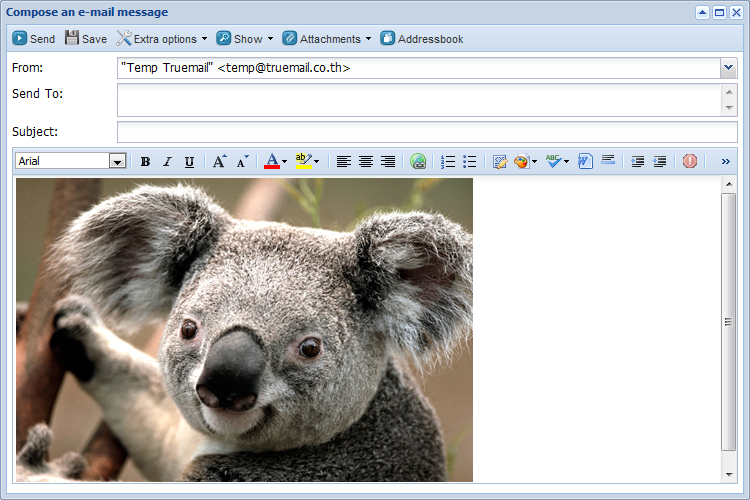The image size is (750, 500).
Task: Open the Show menu
Action: coord(244,39)
